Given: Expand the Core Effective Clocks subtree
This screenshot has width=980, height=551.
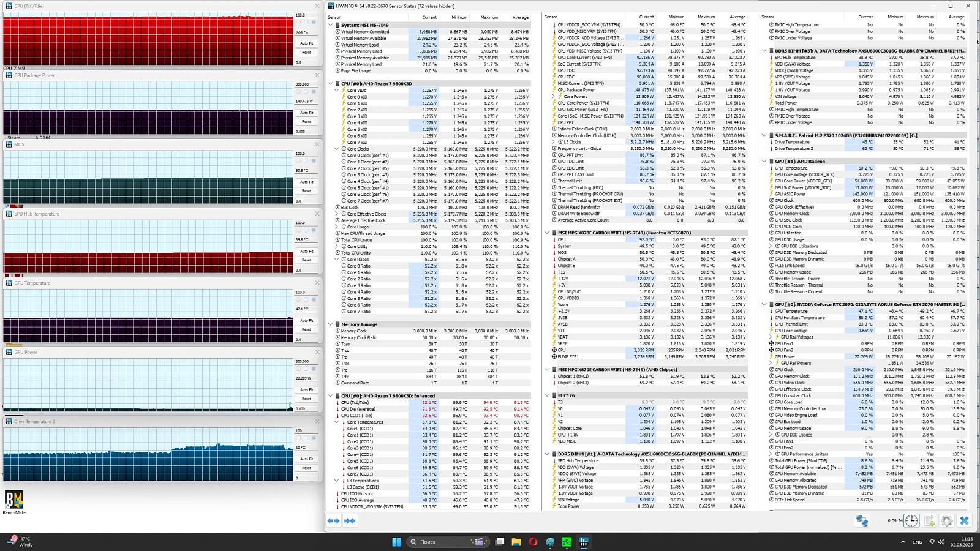Looking at the screenshot, I should click(336, 214).
